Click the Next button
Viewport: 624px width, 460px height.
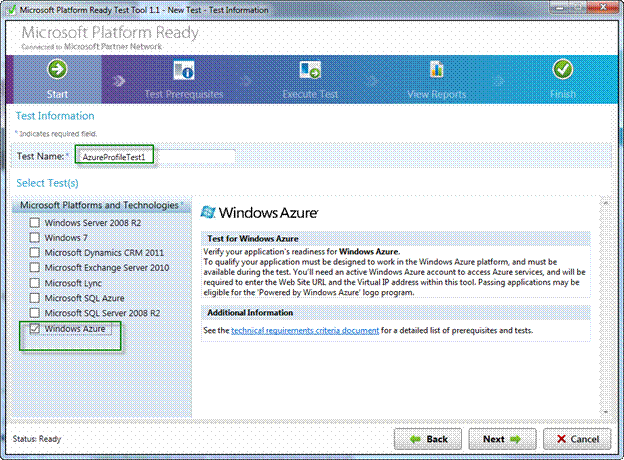coord(502,439)
